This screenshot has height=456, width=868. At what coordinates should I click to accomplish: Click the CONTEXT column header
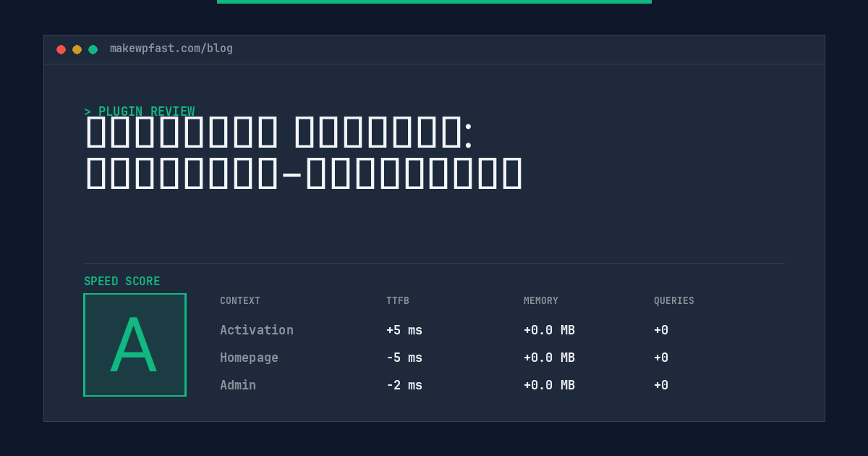point(240,301)
